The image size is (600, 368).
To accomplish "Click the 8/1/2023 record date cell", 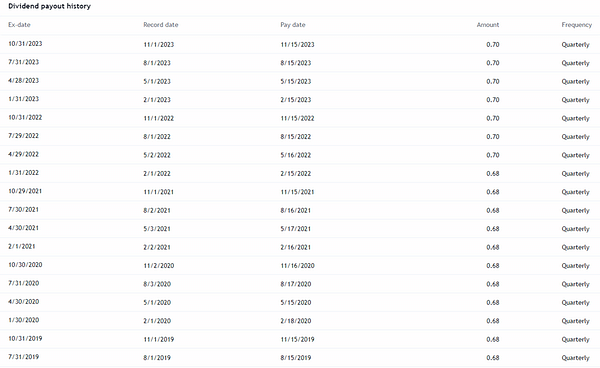I will 157,63.
